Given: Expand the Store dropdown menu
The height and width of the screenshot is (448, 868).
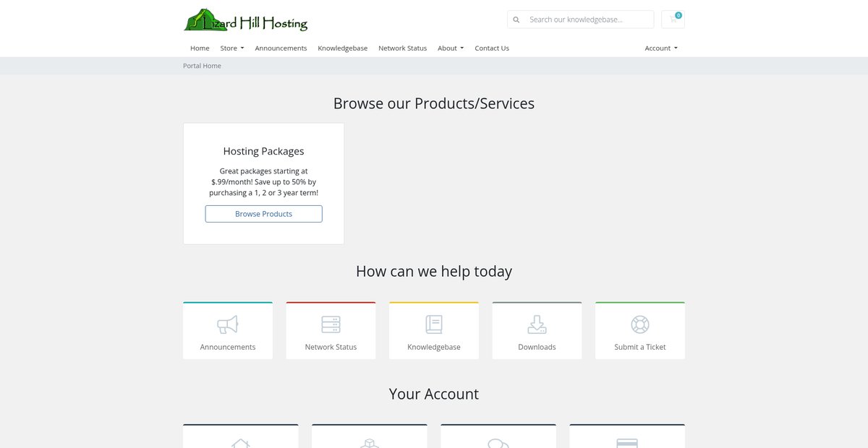Looking at the screenshot, I should (x=232, y=48).
